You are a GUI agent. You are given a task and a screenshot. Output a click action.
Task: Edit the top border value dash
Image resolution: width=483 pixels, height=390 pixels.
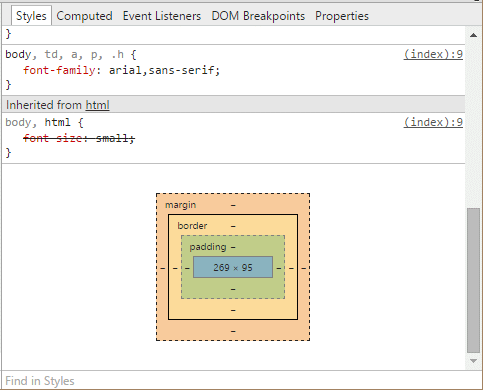pos(233,226)
